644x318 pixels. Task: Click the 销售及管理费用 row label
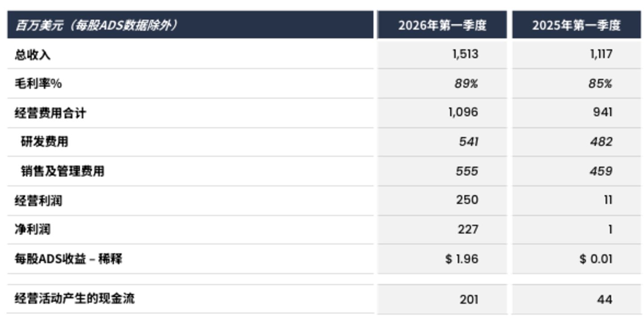tap(63, 171)
